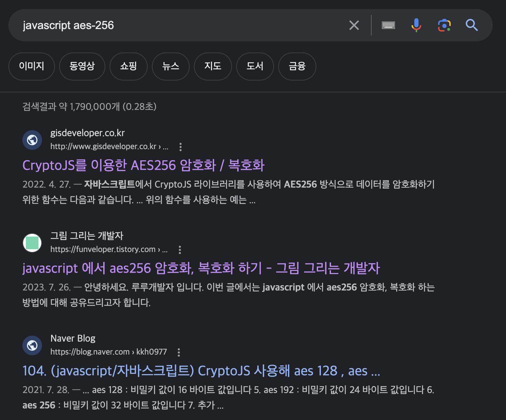Clear the search query with the X icon

pos(354,25)
